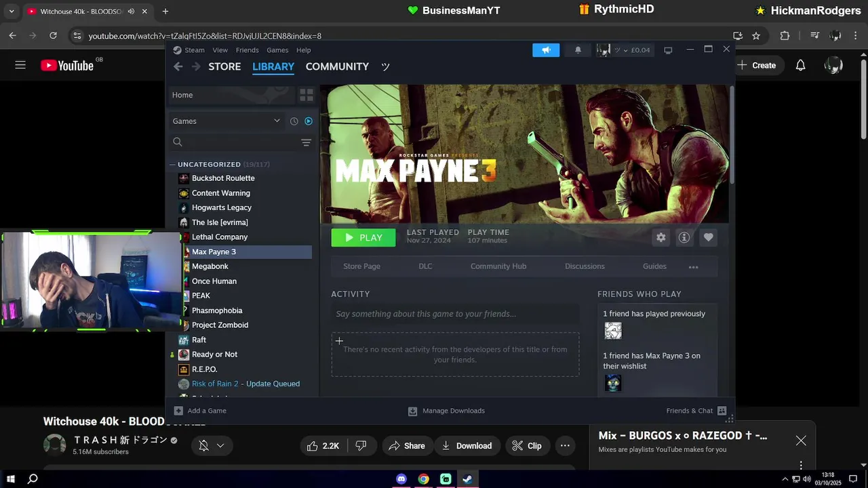Show hidden system tray icons chevron
868x488 pixels.
point(785,479)
